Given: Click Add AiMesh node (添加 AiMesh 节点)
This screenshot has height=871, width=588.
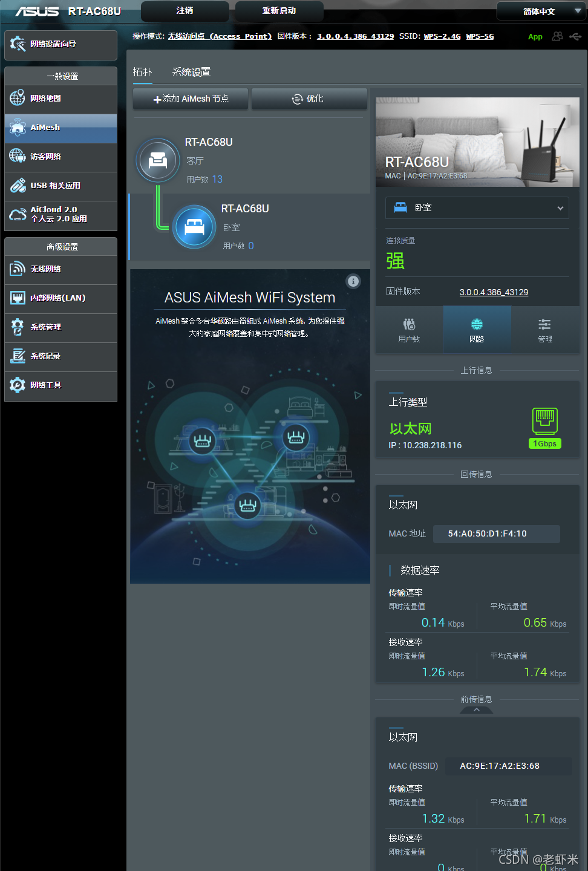Looking at the screenshot, I should point(191,99).
